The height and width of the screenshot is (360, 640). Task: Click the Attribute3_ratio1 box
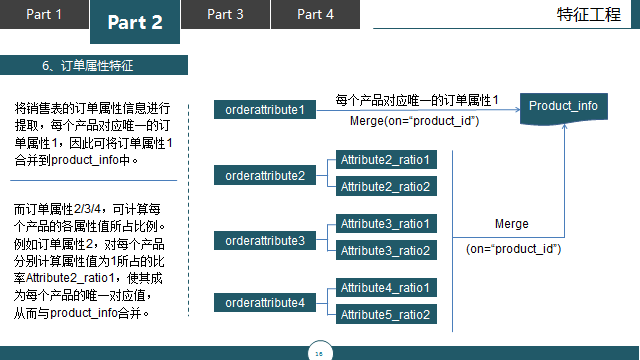click(x=386, y=224)
